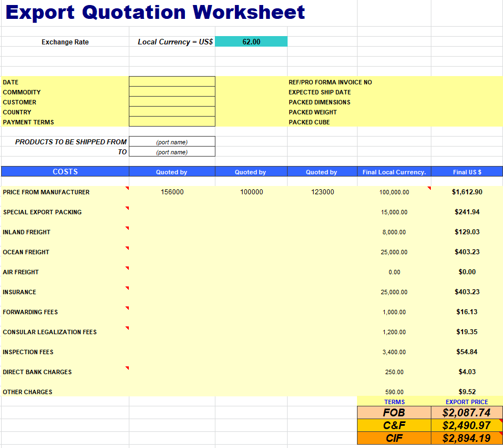Click the destination 'TO' port name field
Viewport: 503px width, 448px height.
(172, 152)
